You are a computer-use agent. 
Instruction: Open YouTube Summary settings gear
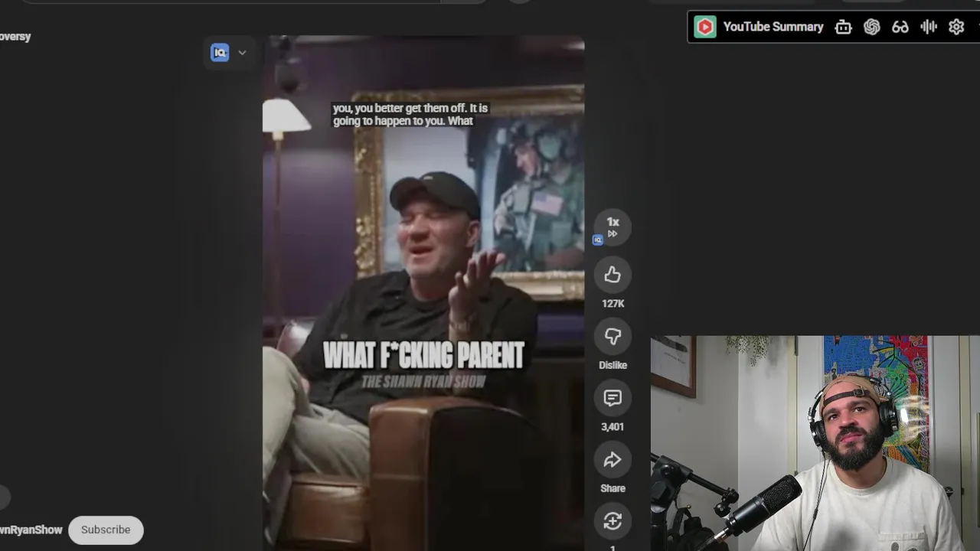coord(956,27)
